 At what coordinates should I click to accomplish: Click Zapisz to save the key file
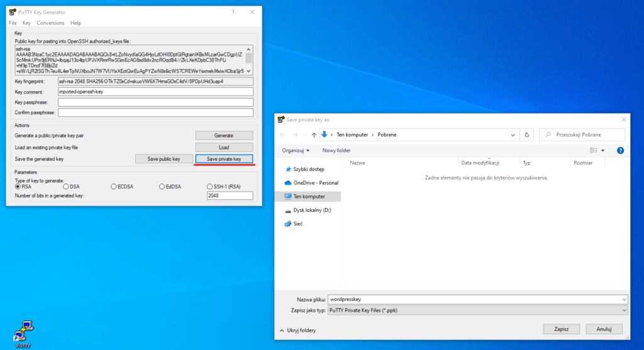point(562,329)
